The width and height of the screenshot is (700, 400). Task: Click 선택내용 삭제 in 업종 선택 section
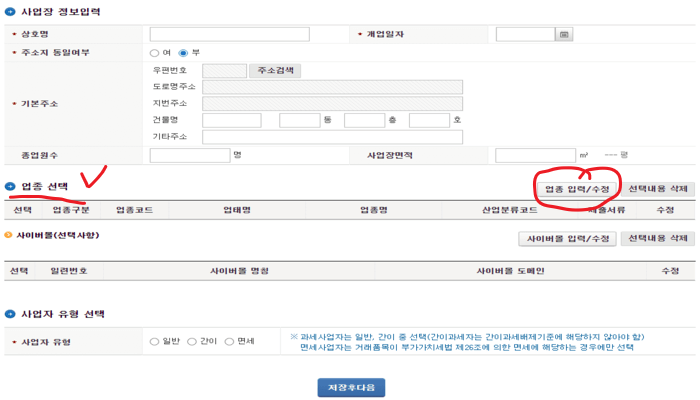pos(658,189)
